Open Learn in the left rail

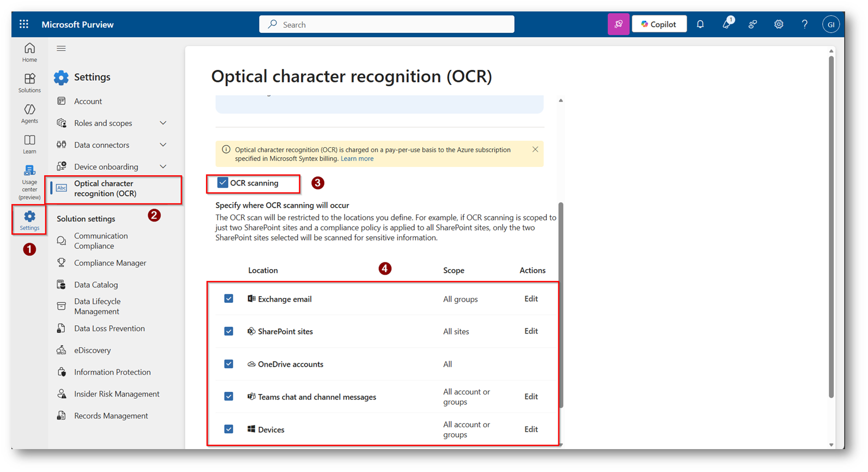(x=29, y=145)
